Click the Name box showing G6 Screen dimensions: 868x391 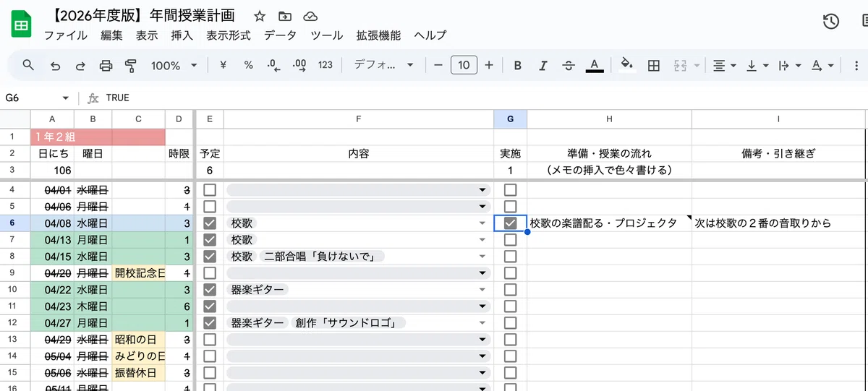click(29, 98)
